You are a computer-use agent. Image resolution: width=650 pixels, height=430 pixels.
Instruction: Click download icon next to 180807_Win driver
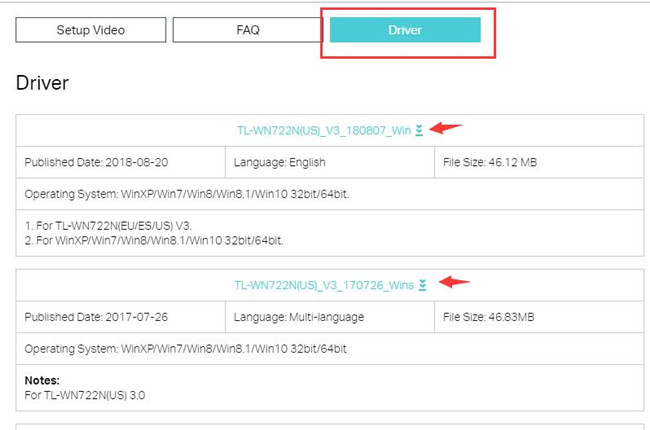tap(419, 130)
